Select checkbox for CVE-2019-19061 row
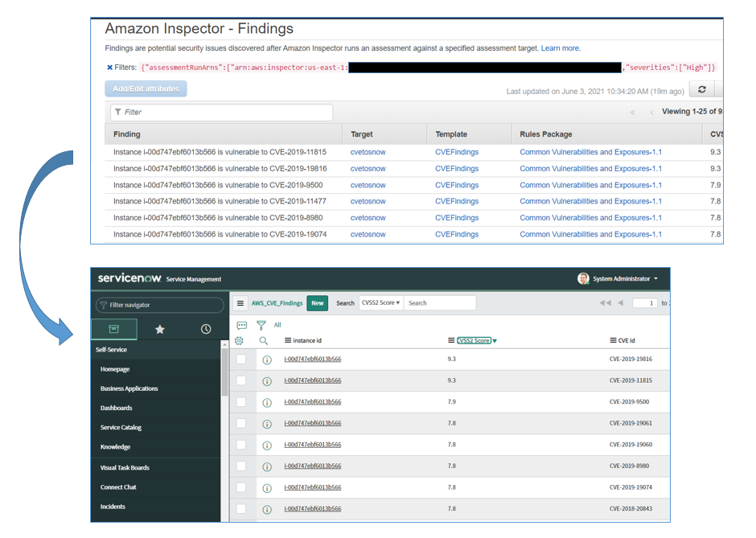The height and width of the screenshot is (538, 756). tap(241, 423)
